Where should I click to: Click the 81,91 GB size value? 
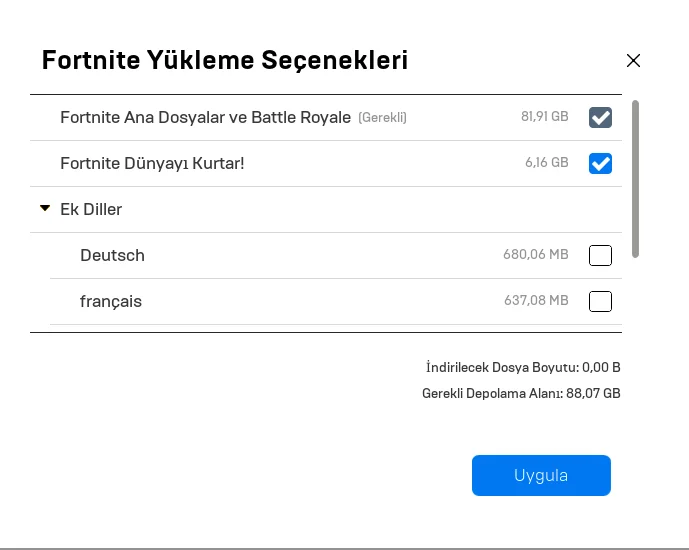(x=544, y=117)
